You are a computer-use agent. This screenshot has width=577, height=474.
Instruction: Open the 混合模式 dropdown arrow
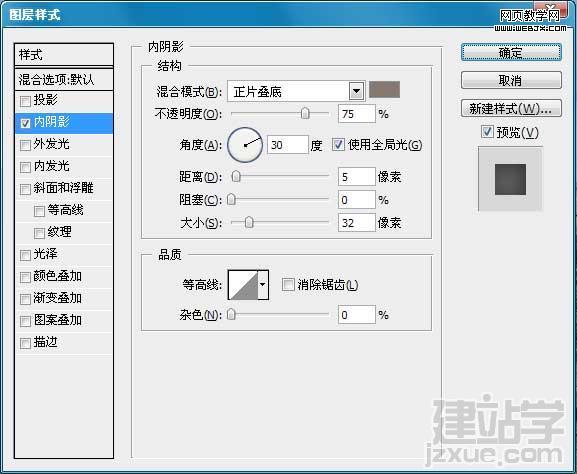coord(356,91)
